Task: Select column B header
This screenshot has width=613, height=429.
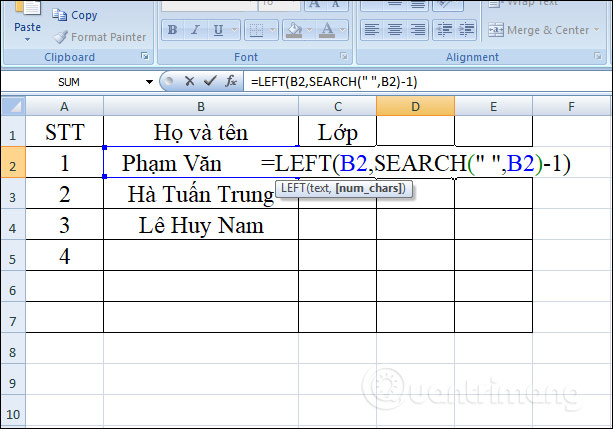Action: point(201,106)
